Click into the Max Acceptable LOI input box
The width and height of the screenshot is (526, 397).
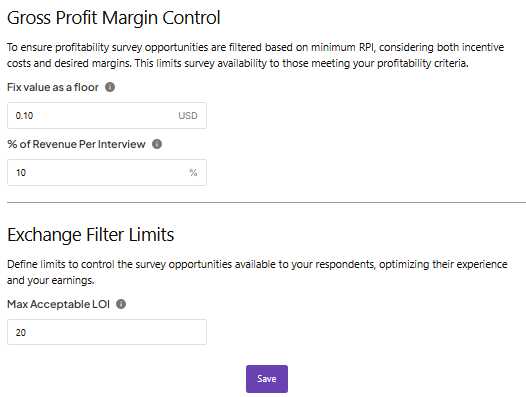[107, 332]
